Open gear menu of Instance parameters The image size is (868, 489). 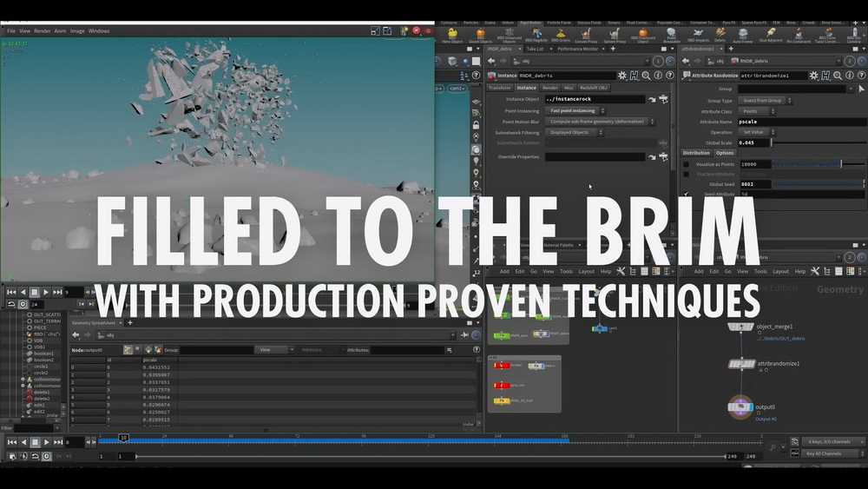[x=622, y=76]
